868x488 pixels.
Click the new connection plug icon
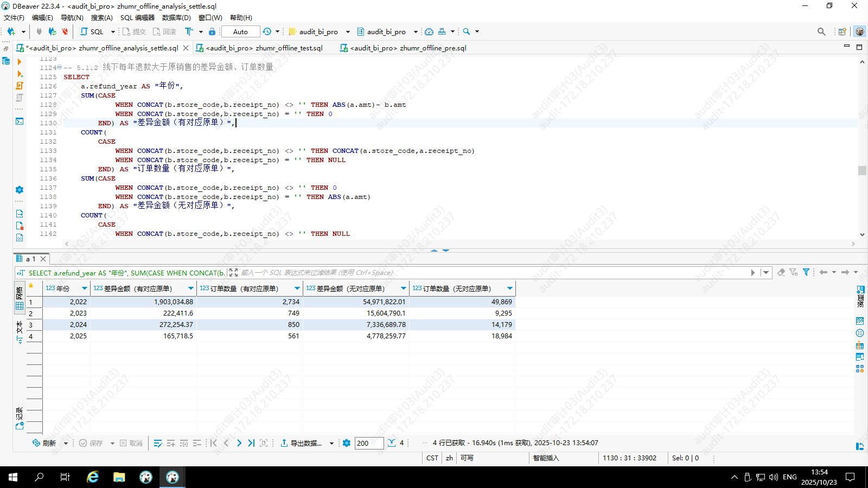[x=11, y=31]
